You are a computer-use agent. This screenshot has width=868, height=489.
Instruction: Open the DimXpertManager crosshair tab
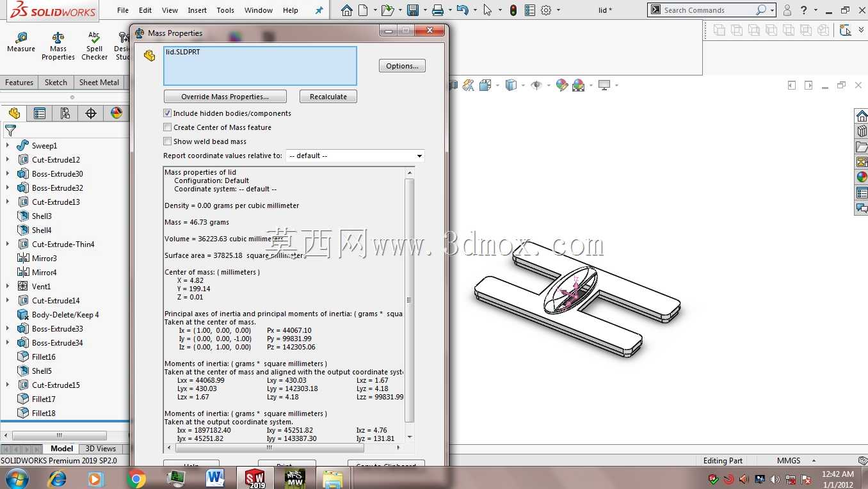click(91, 113)
